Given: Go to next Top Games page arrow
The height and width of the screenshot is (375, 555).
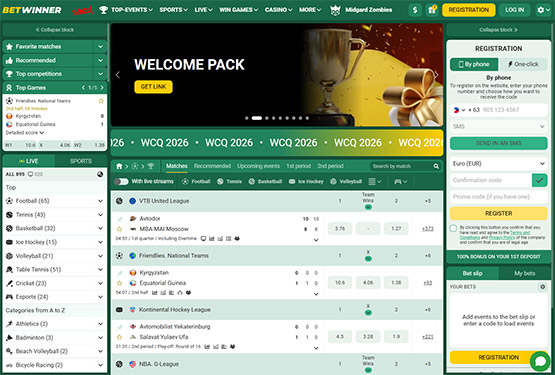Looking at the screenshot, I should click(102, 87).
